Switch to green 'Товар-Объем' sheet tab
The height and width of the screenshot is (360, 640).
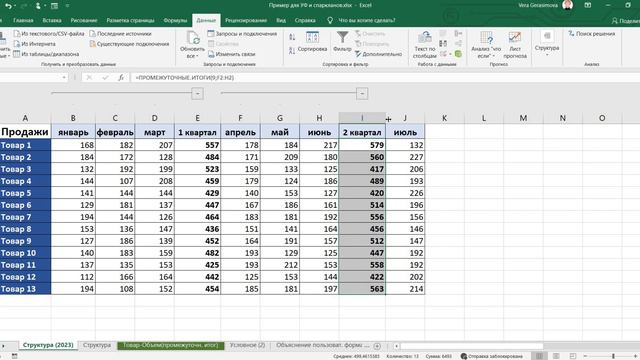(x=171, y=345)
